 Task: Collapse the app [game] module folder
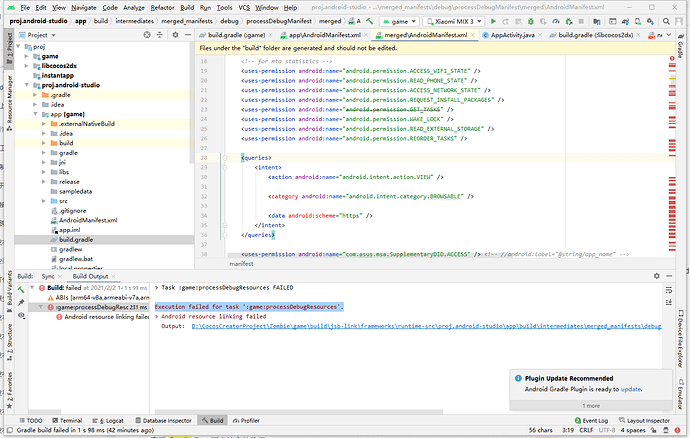pos(36,115)
